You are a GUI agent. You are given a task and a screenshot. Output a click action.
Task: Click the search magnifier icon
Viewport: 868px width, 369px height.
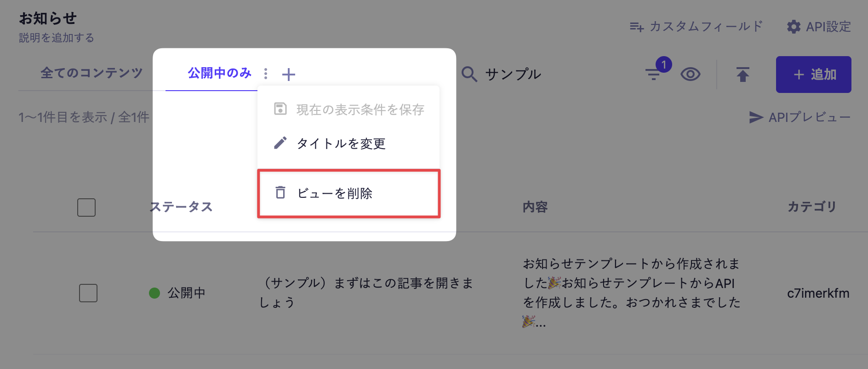[469, 74]
